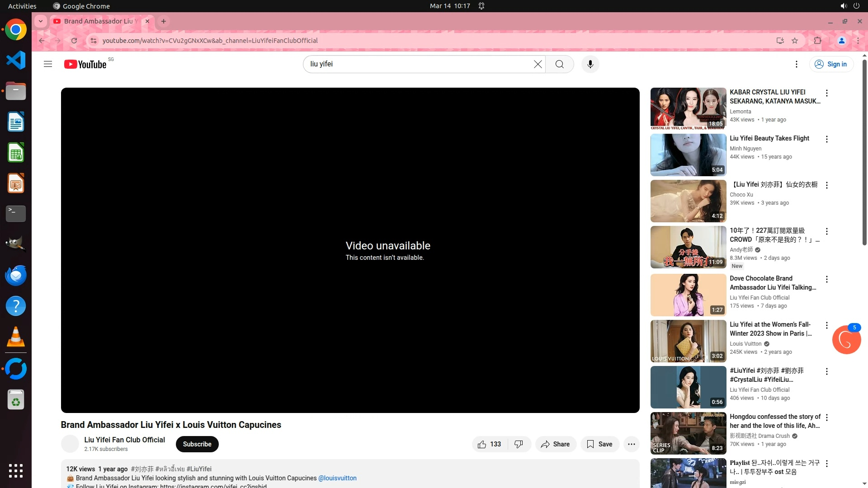Click the page vertical scrollbar

(x=864, y=154)
